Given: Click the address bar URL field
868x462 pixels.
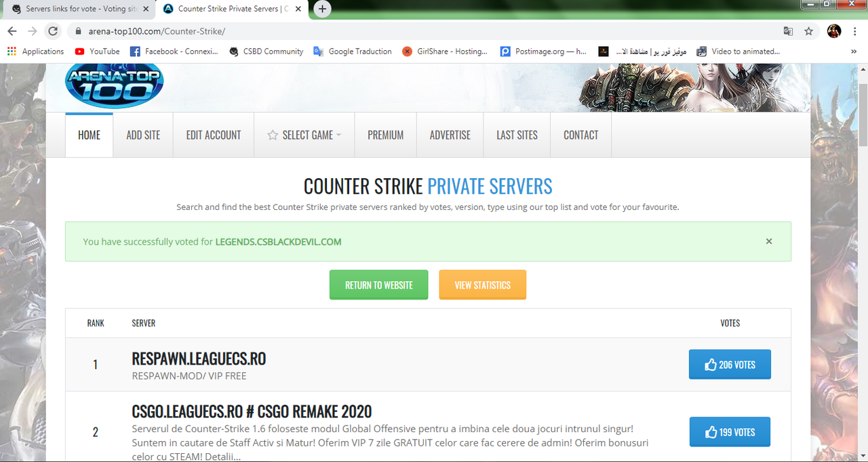Looking at the screenshot, I should coord(427,31).
